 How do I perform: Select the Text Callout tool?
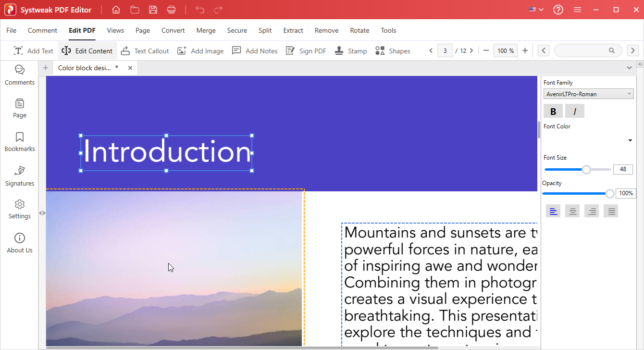[x=145, y=50]
